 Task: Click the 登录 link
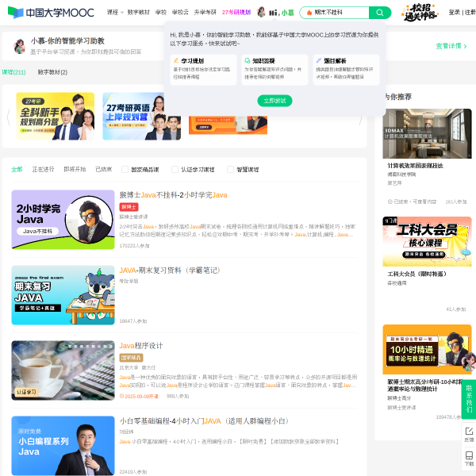[x=454, y=13]
